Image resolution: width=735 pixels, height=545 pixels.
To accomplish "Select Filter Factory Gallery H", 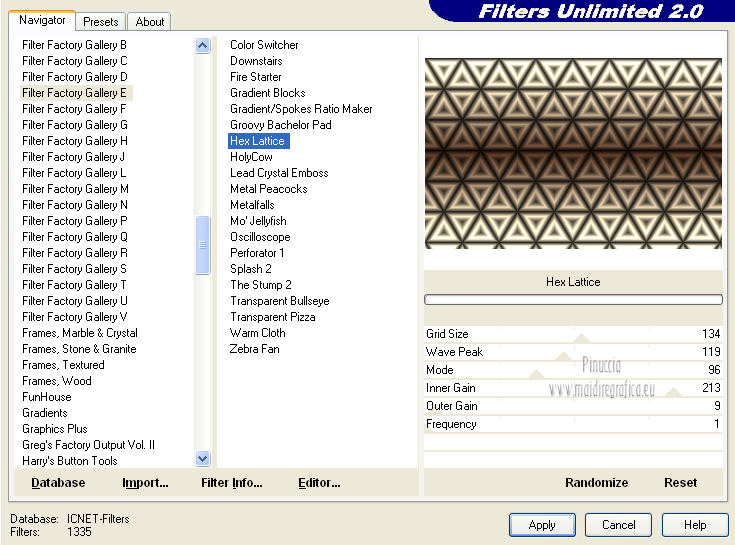I will pyautogui.click(x=75, y=141).
